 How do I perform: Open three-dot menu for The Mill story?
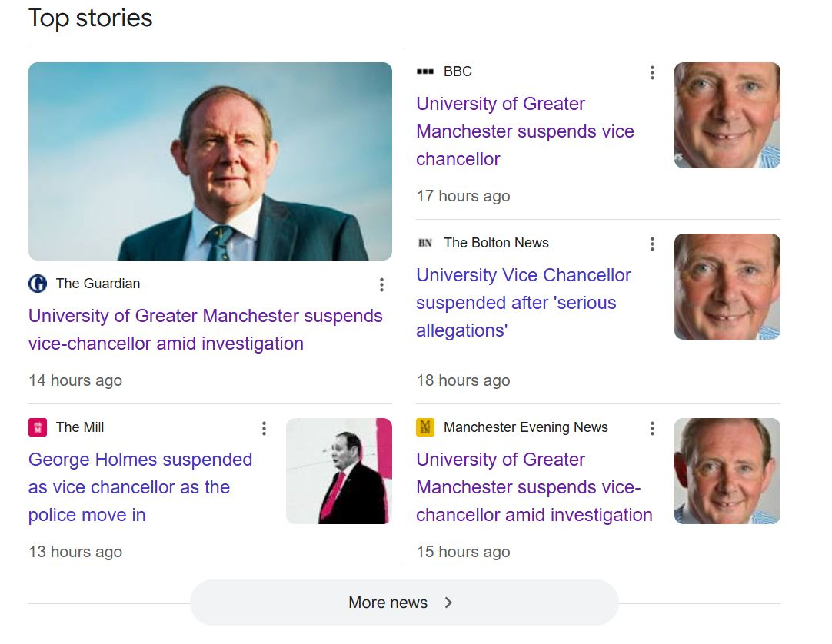[264, 428]
